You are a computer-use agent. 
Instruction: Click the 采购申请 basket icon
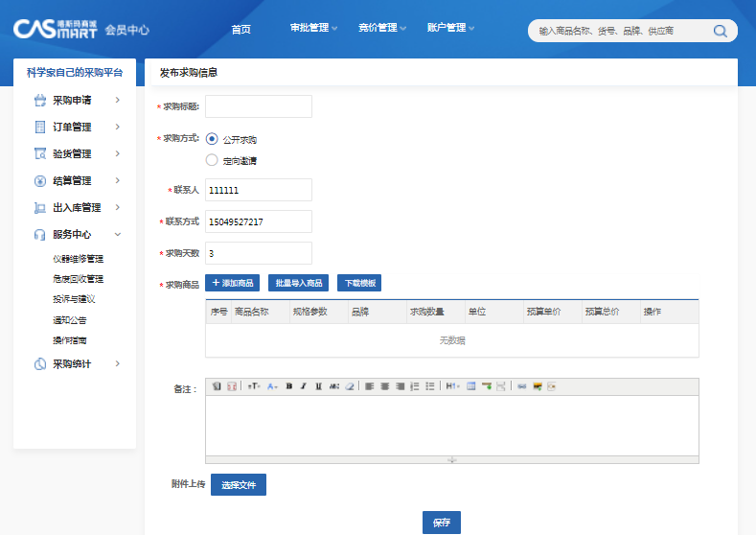(x=40, y=100)
